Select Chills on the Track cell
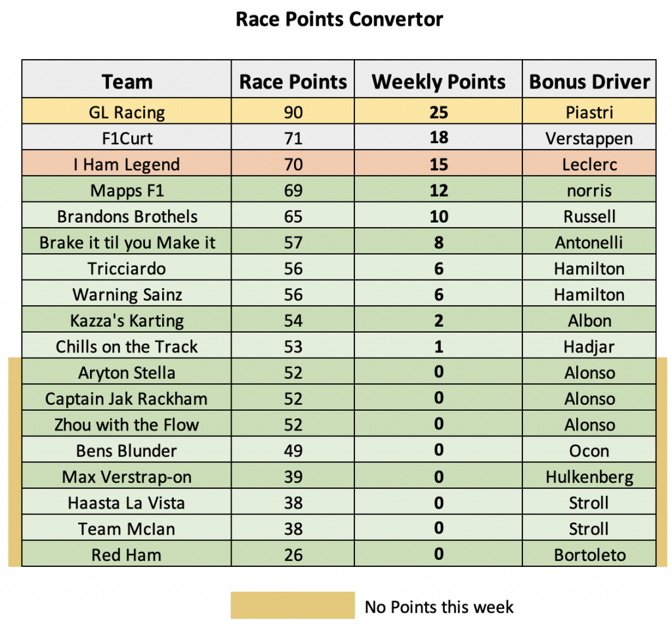This screenshot has height=626, width=672. tap(127, 346)
